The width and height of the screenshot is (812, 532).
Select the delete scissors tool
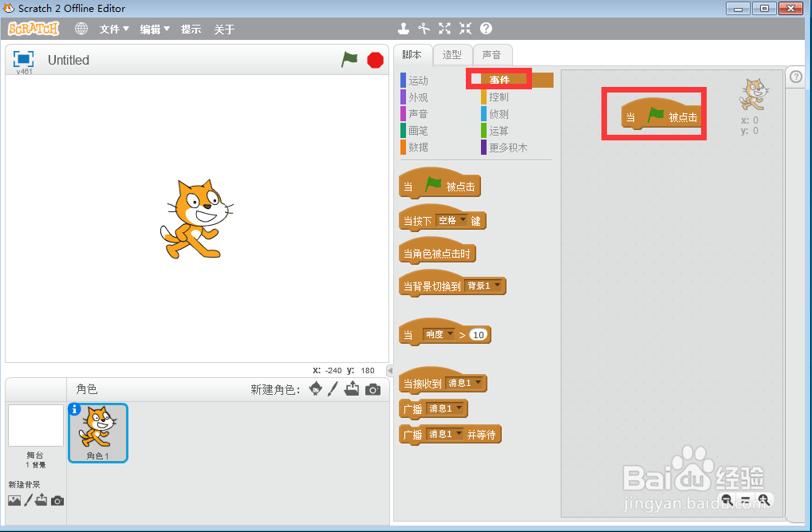[x=423, y=28]
